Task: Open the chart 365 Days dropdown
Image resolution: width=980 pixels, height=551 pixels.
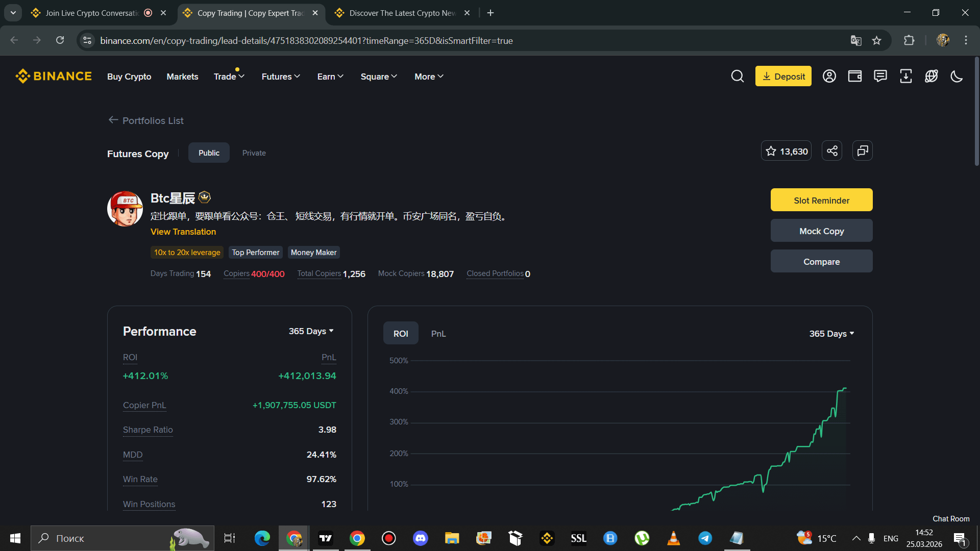Action: point(832,334)
